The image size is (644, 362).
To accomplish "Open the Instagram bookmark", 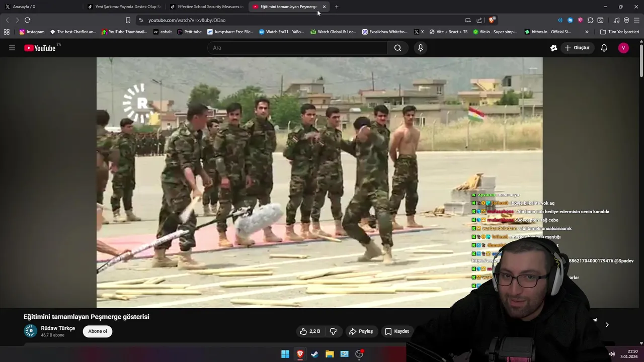I will click(32, 32).
